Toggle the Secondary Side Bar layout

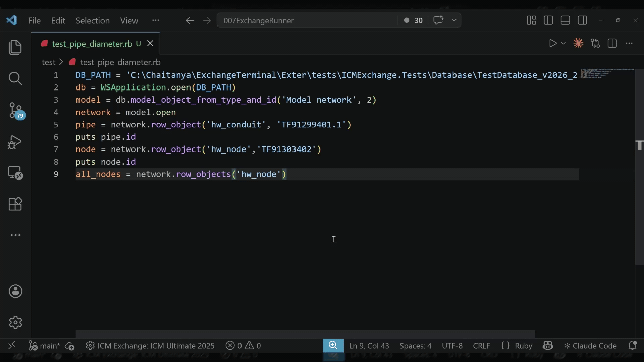582,20
